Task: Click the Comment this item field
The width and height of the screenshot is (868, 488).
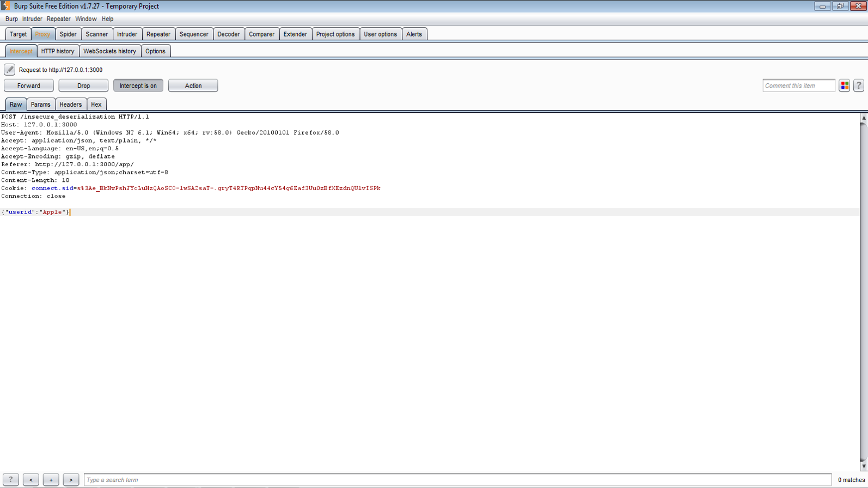Action: (x=799, y=86)
